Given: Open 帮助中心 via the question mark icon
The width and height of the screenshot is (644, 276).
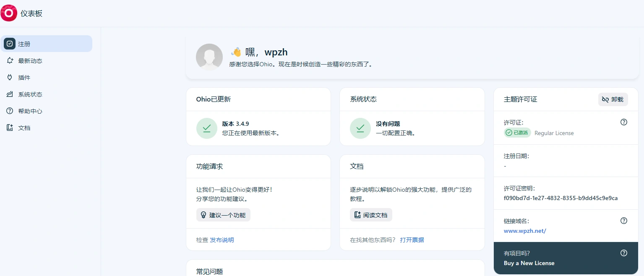Looking at the screenshot, I should [10, 111].
